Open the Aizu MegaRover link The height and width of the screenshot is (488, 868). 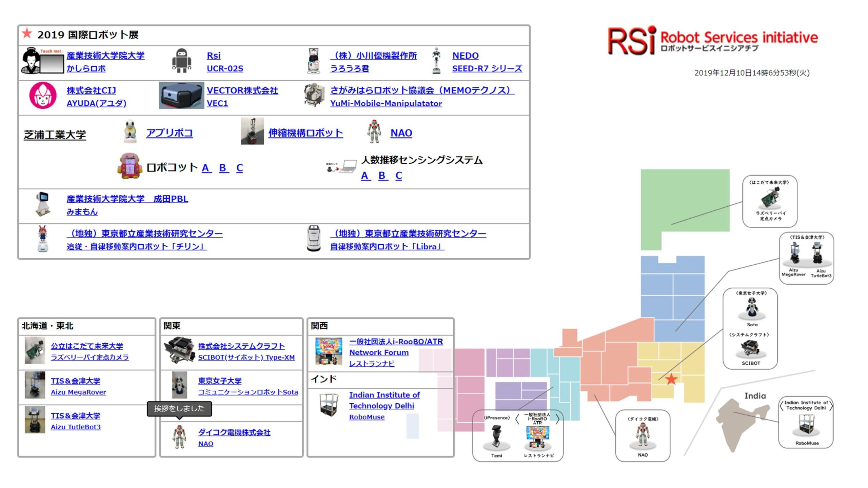(78, 392)
